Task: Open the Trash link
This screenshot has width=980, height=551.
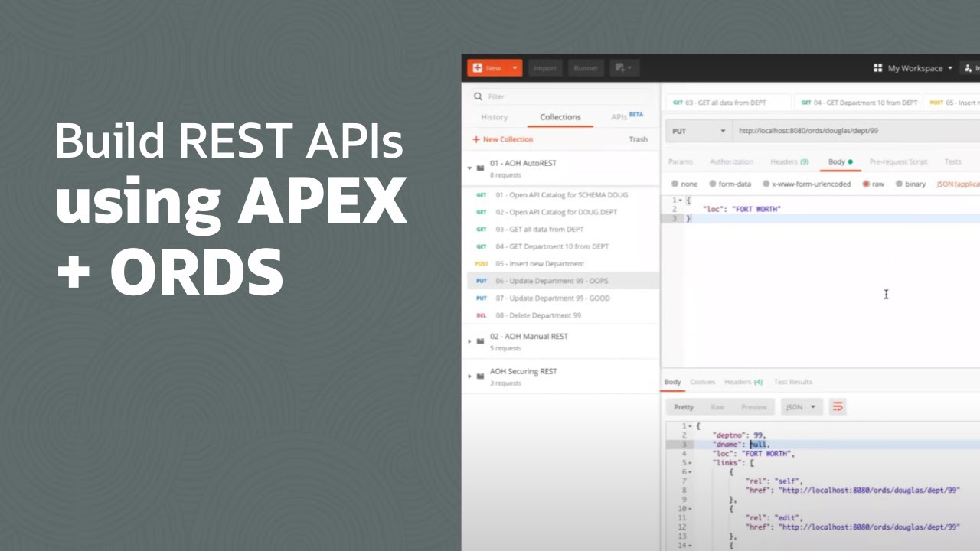Action: pyautogui.click(x=638, y=139)
